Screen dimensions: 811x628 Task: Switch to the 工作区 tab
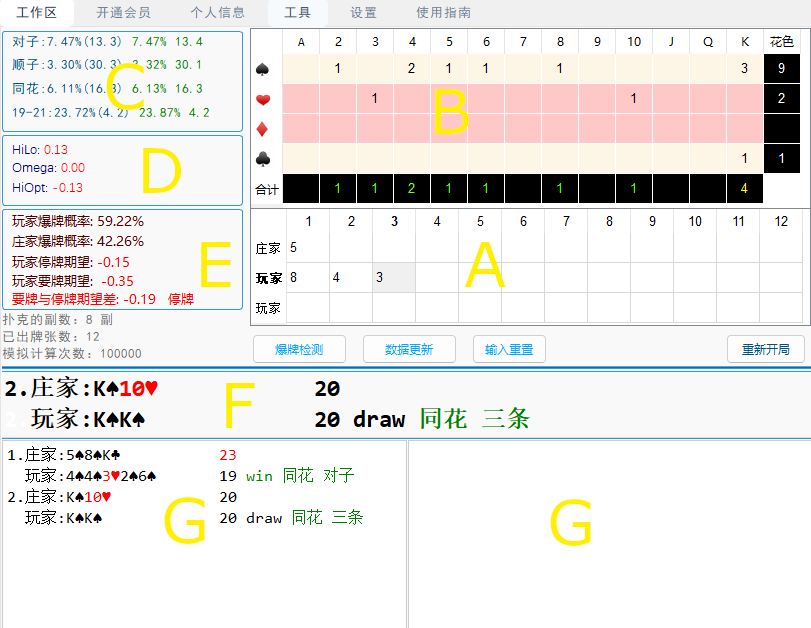(37, 13)
